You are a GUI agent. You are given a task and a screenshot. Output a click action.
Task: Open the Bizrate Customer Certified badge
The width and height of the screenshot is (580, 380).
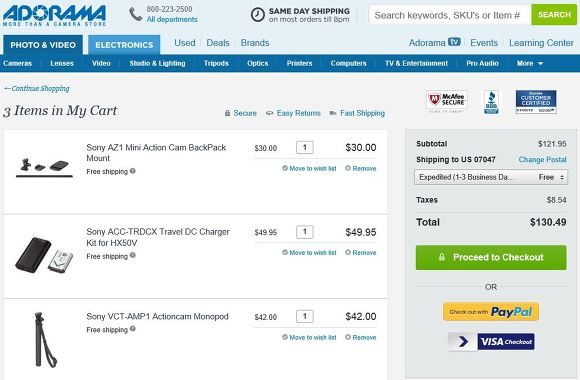click(536, 101)
